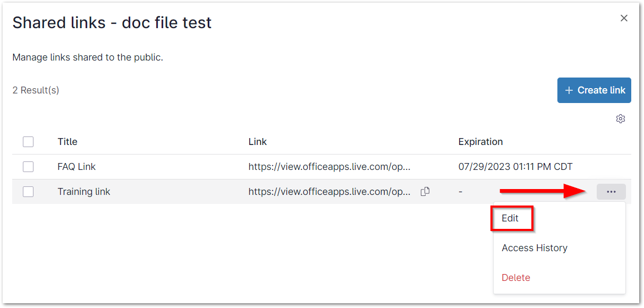
Task: Select the FAQ Link title text
Action: [x=77, y=167]
